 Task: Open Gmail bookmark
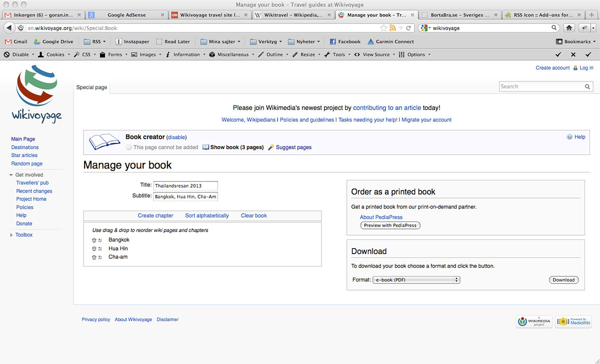coord(16,41)
